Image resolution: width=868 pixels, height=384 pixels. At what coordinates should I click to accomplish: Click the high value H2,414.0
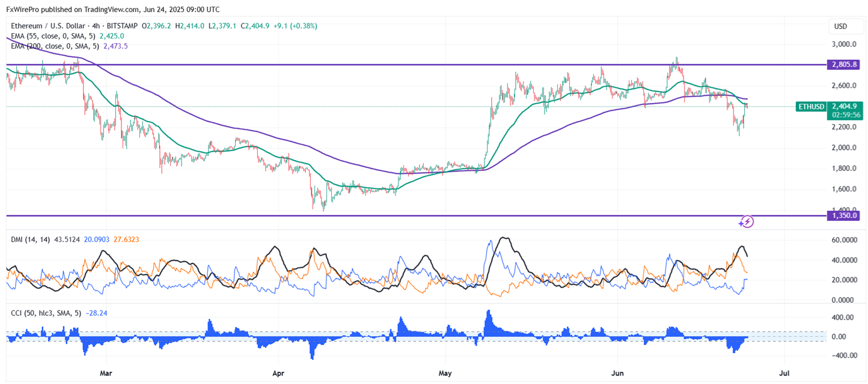[189, 26]
